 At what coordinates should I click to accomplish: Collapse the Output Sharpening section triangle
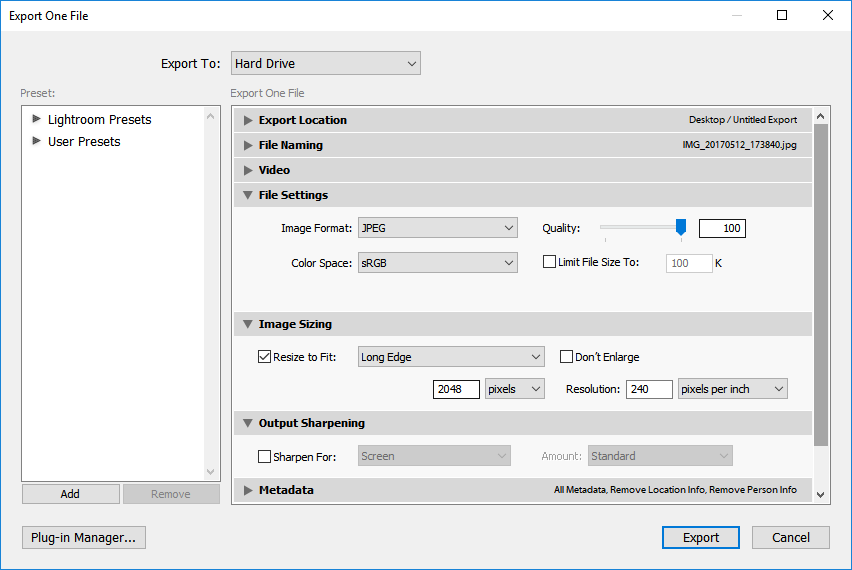[x=248, y=423]
